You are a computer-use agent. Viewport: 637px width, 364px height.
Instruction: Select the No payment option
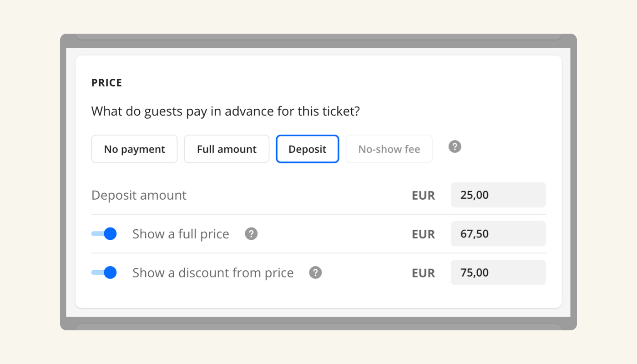click(134, 149)
